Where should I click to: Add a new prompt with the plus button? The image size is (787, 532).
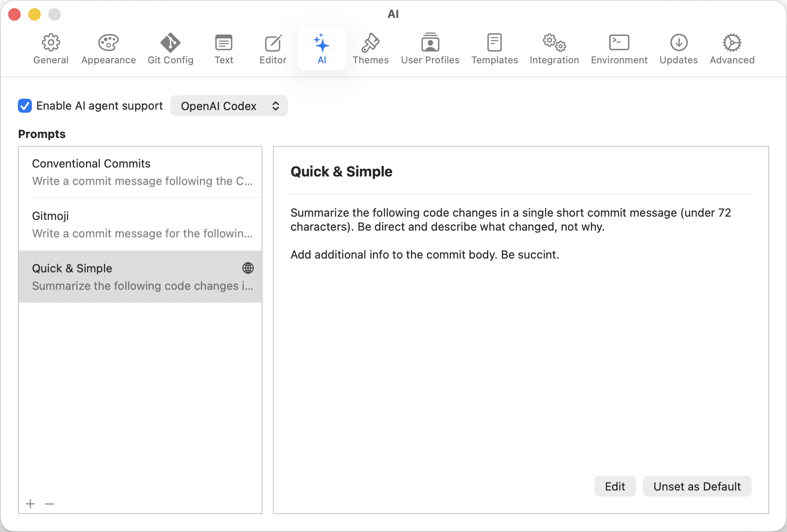coord(30,504)
